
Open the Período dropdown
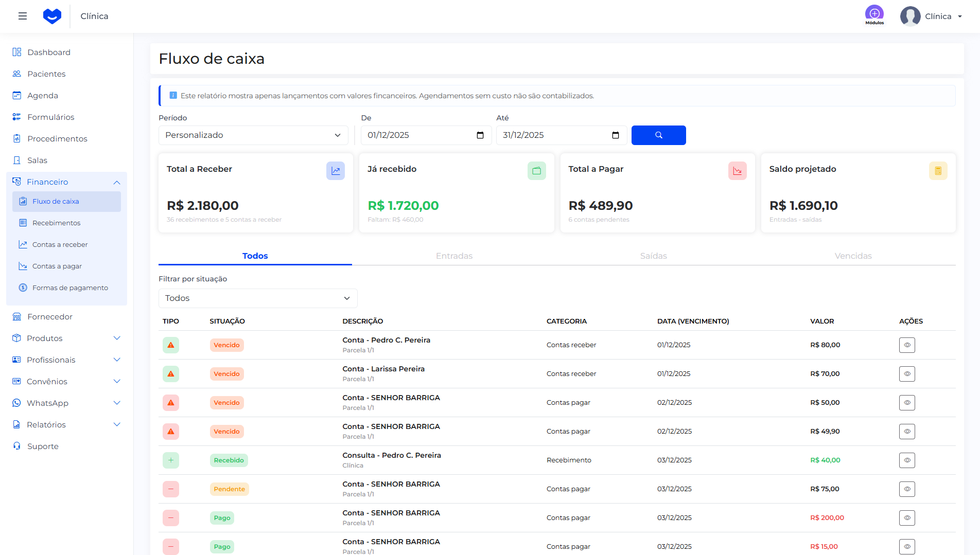click(x=253, y=135)
